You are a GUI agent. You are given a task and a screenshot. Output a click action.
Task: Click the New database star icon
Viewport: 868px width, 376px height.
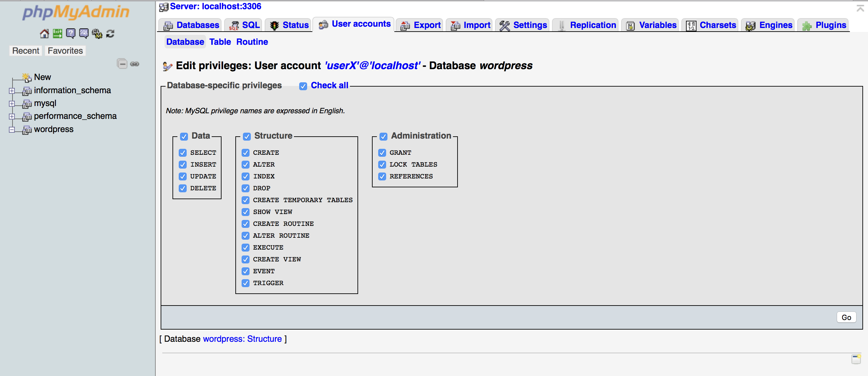27,77
